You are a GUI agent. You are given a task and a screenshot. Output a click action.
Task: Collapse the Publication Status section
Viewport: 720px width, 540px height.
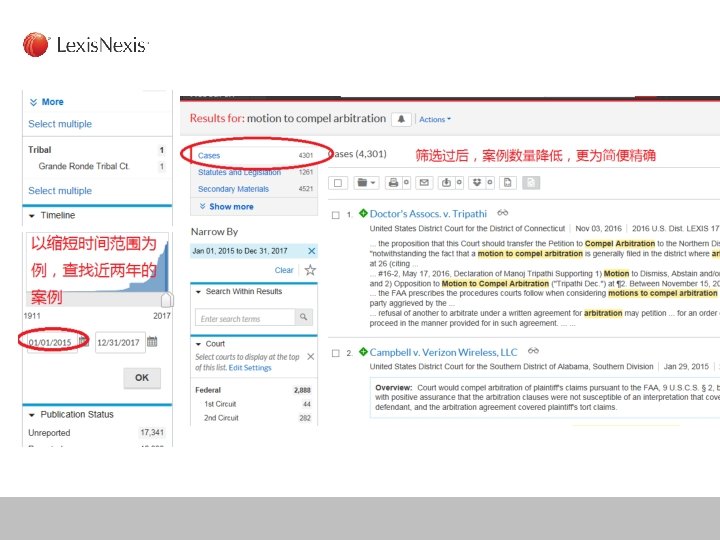click(x=32, y=415)
